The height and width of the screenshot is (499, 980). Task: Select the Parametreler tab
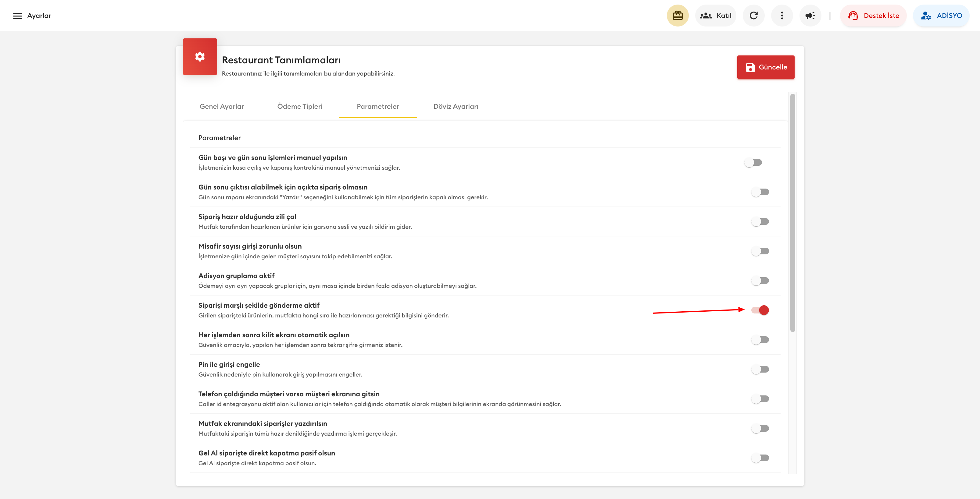(x=378, y=106)
